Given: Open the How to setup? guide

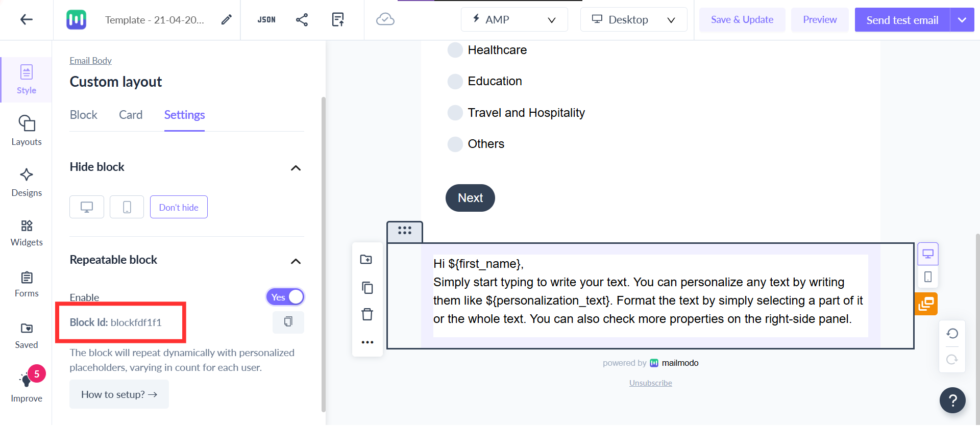Looking at the screenshot, I should tap(119, 394).
